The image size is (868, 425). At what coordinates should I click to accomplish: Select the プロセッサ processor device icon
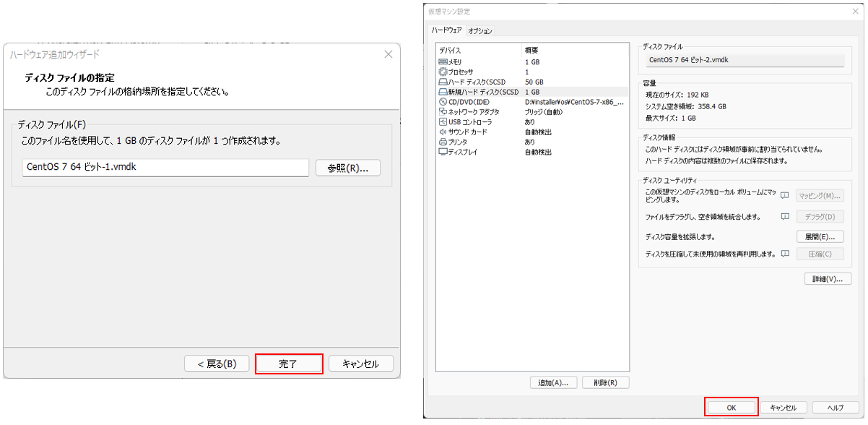pyautogui.click(x=443, y=72)
